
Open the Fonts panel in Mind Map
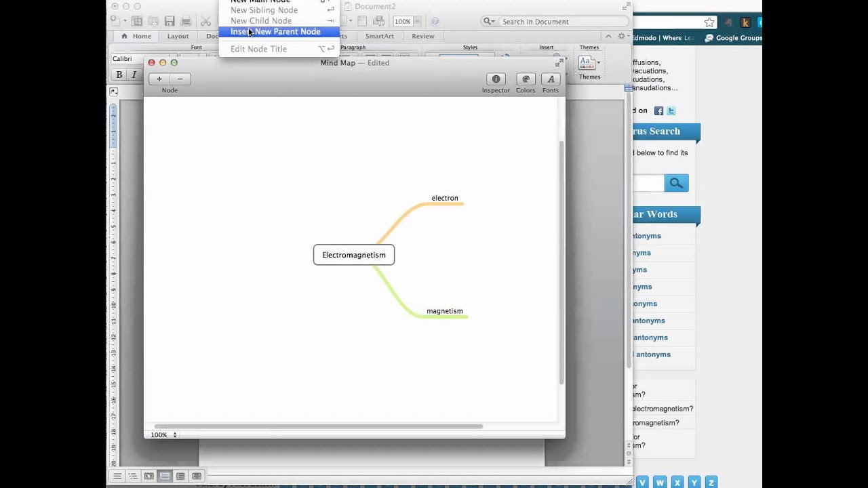click(x=551, y=79)
